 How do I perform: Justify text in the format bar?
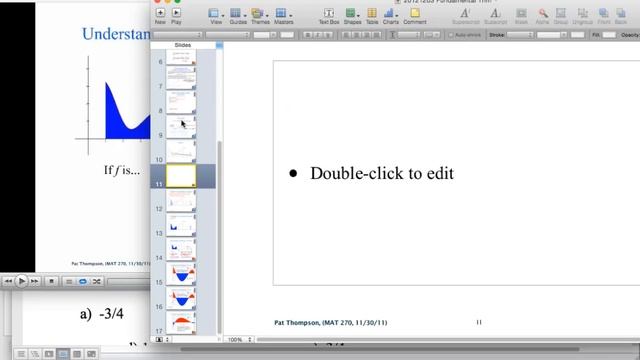(x=377, y=35)
